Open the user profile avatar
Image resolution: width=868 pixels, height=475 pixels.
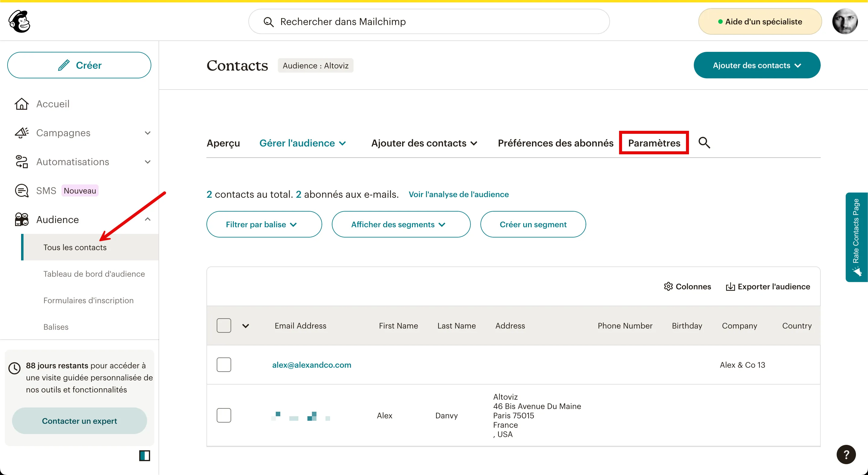coord(845,22)
